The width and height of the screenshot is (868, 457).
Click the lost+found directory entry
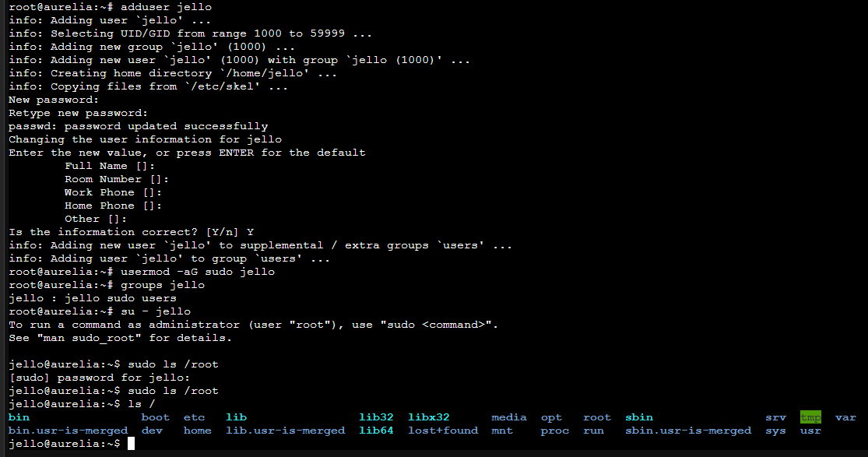[443, 431]
